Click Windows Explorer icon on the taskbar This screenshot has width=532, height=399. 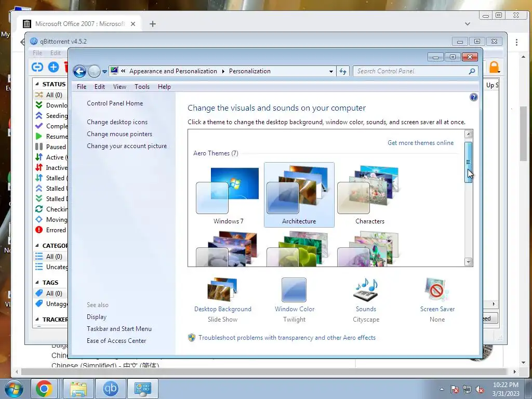click(78, 389)
